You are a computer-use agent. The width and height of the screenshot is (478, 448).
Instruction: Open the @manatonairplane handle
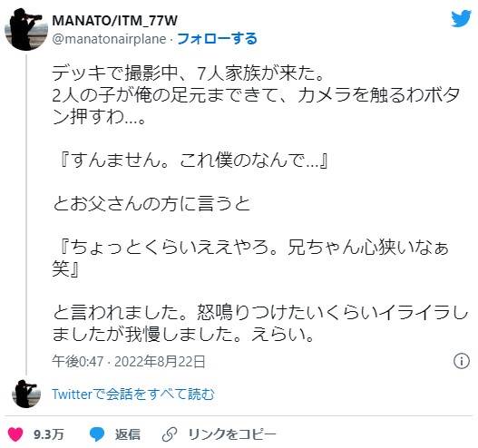(x=109, y=39)
